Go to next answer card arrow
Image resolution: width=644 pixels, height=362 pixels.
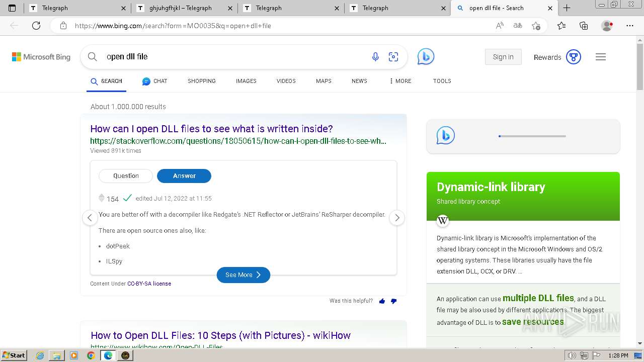pos(397,218)
